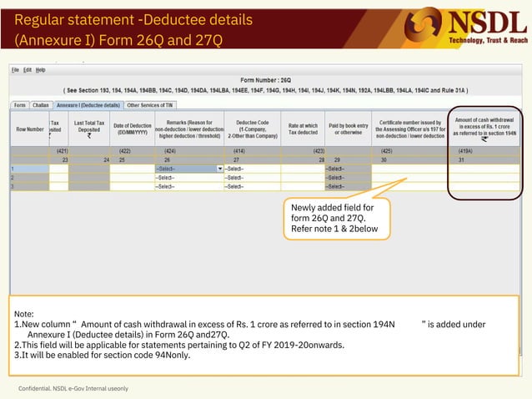Click the Certificate number column header
532x399 pixels.
click(x=410, y=129)
